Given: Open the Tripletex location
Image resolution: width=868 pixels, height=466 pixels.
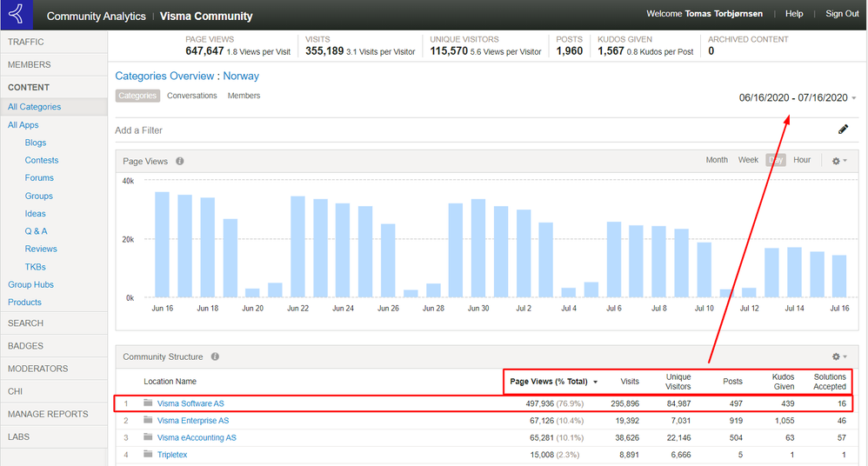Looking at the screenshot, I should coord(172,455).
